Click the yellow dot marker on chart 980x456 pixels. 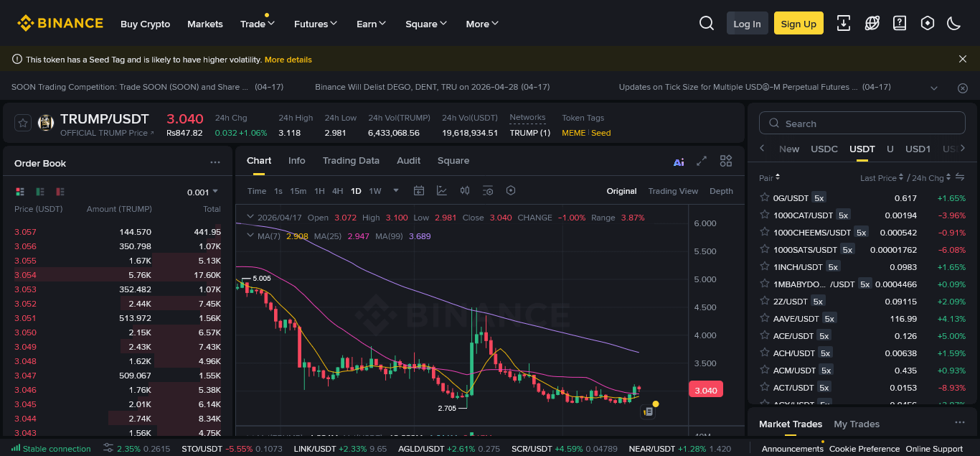[656, 404]
